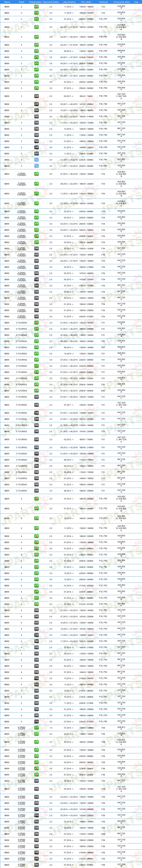Select diesel icon in 3 Touring 160kW / 218KM row
142x868 pixels.
[36, 447]
